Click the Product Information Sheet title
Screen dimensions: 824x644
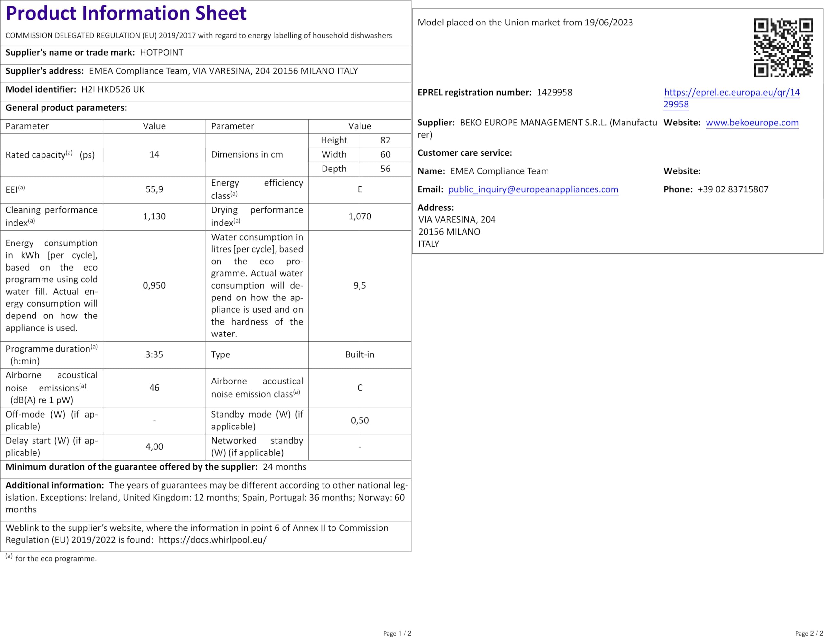click(126, 14)
